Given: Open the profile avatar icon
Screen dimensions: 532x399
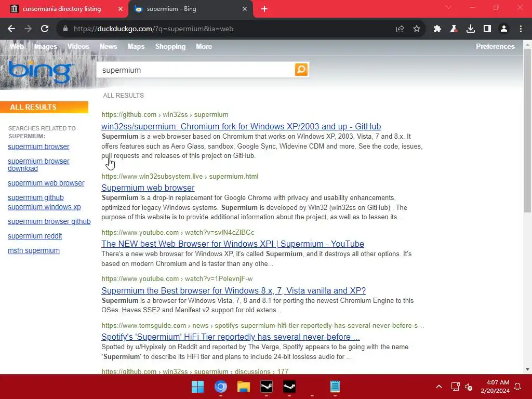Looking at the screenshot, I should click(504, 29).
